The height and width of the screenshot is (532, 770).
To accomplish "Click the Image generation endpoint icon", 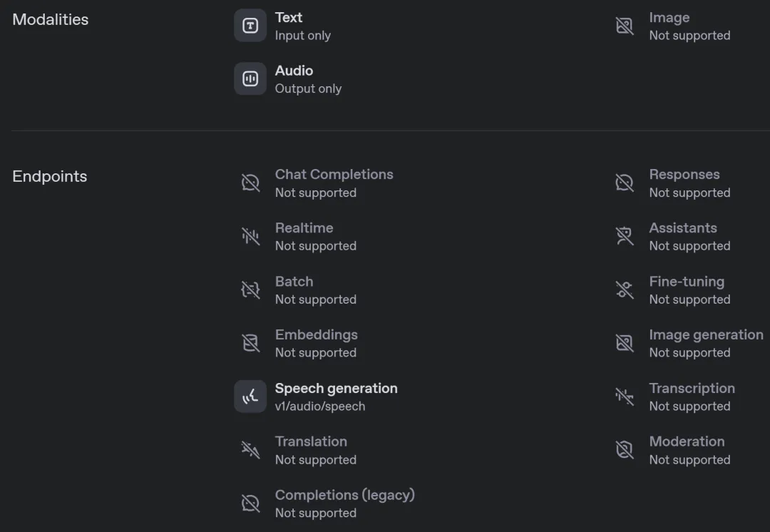I will point(625,343).
